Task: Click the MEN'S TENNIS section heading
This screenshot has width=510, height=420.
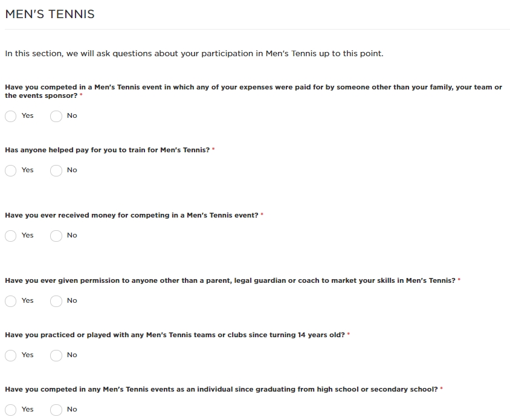Action: coord(50,15)
